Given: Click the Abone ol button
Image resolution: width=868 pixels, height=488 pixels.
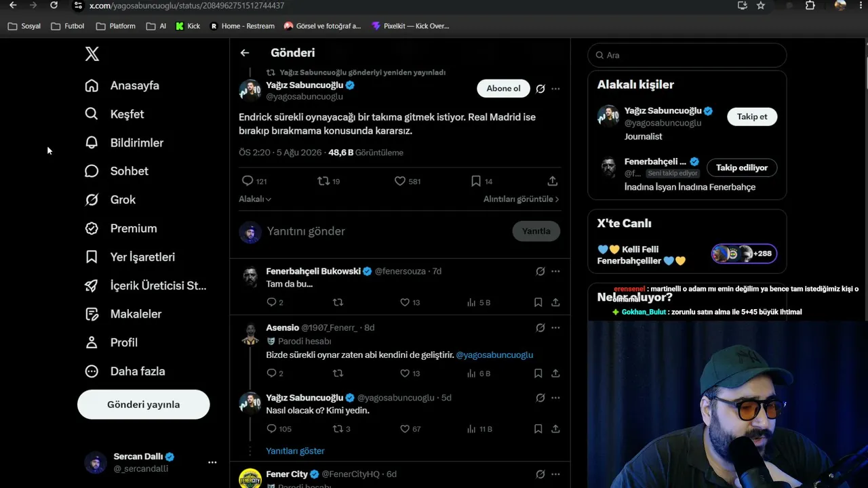Looking at the screenshot, I should 503,89.
